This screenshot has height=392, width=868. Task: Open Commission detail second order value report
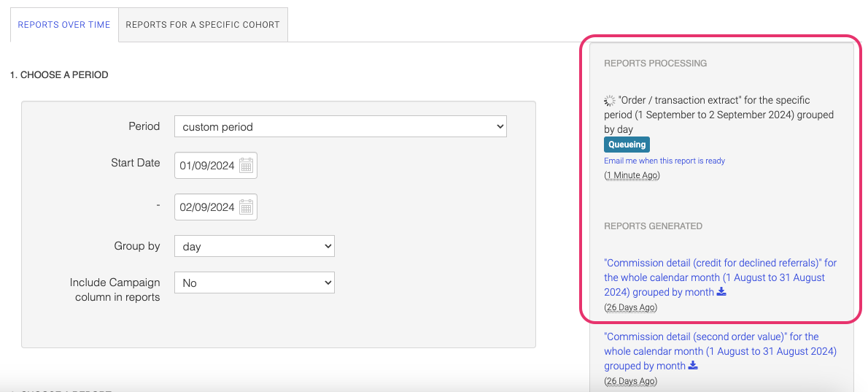(720, 351)
